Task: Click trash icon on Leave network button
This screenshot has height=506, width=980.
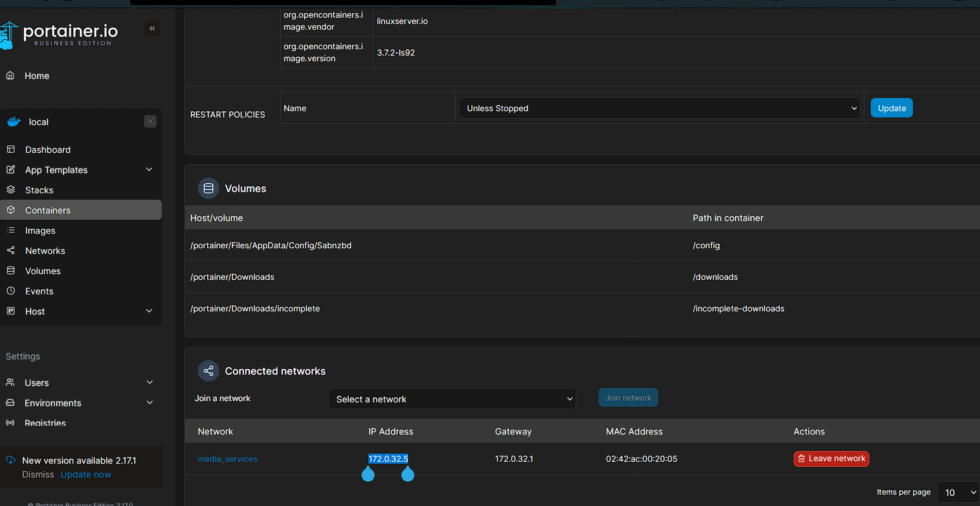Action: [802, 459]
